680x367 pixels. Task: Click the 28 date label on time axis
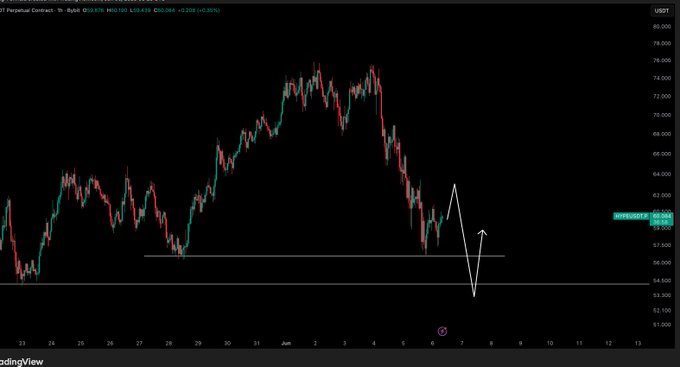(x=169, y=343)
